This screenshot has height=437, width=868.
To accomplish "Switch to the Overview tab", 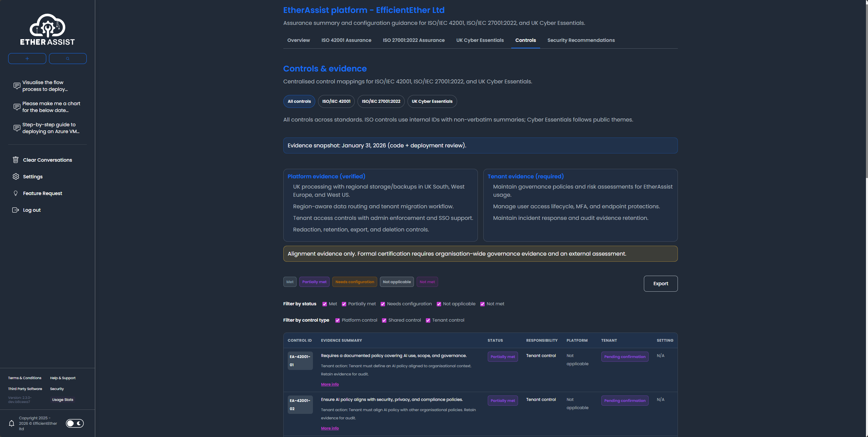I will 299,40.
